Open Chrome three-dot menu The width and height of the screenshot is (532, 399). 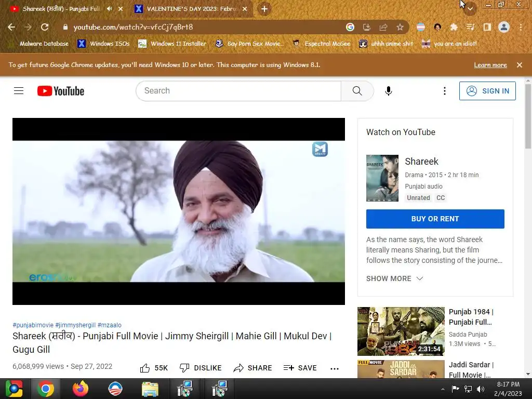pyautogui.click(x=521, y=27)
